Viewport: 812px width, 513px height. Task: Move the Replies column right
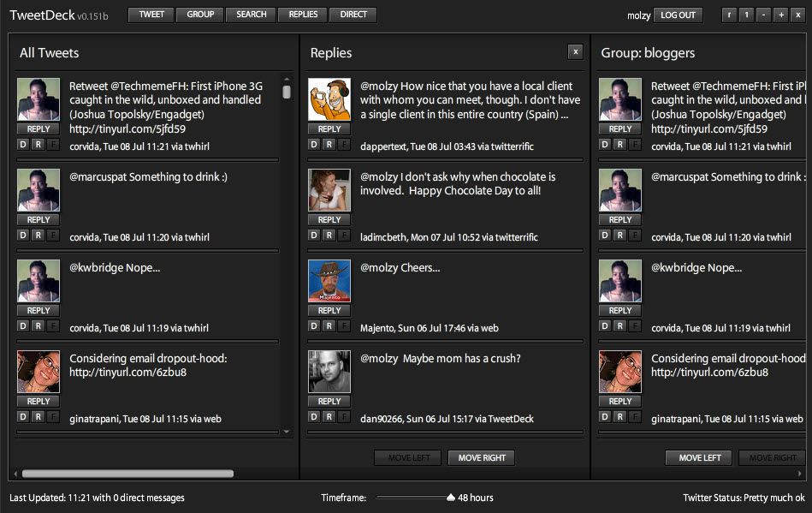tap(482, 457)
